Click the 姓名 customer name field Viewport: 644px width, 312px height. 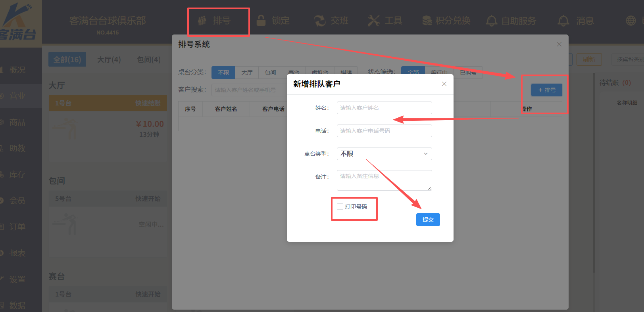click(384, 108)
